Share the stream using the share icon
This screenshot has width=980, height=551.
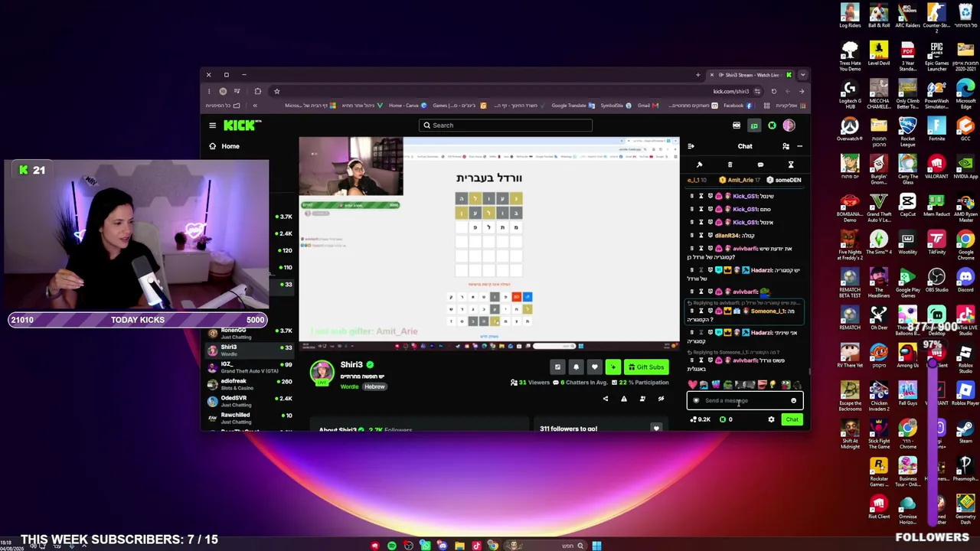[605, 399]
